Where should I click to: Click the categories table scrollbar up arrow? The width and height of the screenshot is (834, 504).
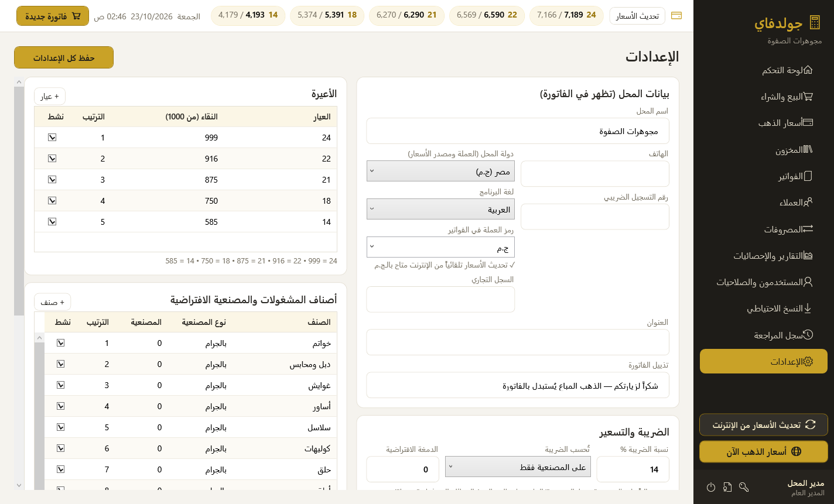39,338
